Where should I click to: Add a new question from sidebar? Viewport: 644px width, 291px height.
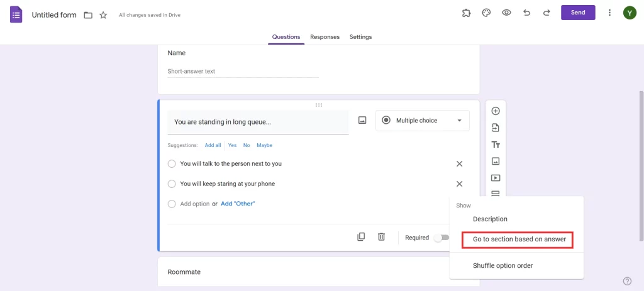[x=496, y=111]
